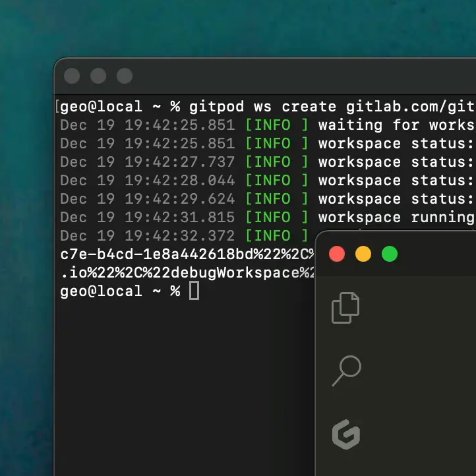Open the Gitpod icon in VS Code sidebar
Screen dimensions: 476x476
tap(346, 434)
